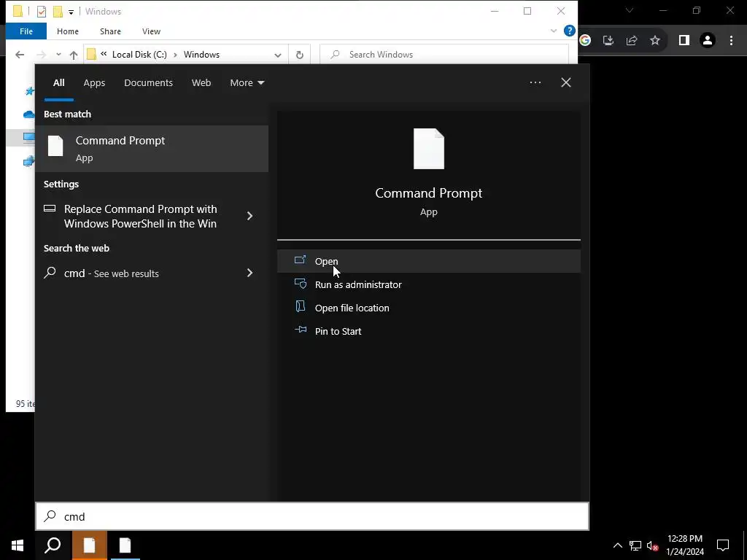
Task: Open the Windows Start button
Action: 18,545
